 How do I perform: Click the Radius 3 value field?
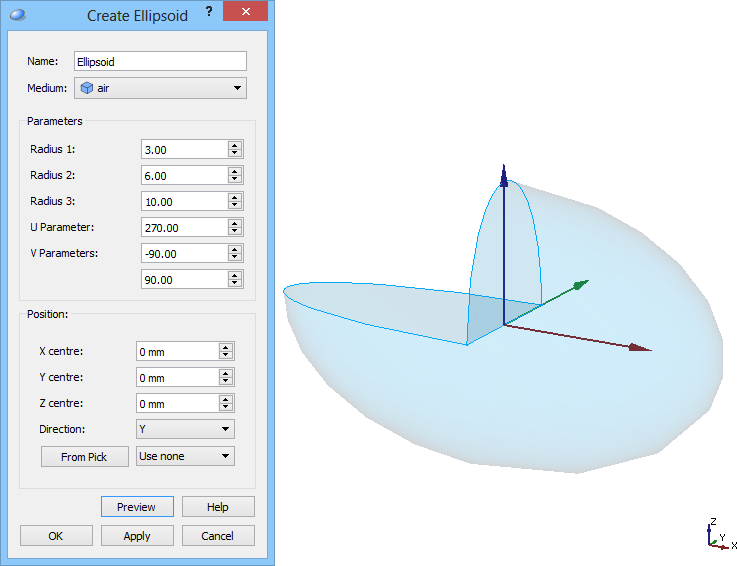point(184,202)
